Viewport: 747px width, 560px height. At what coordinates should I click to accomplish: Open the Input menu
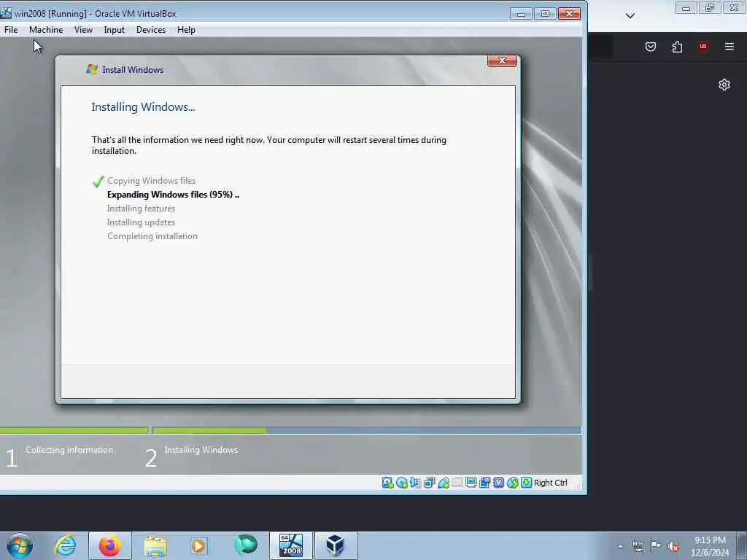[x=114, y=29]
